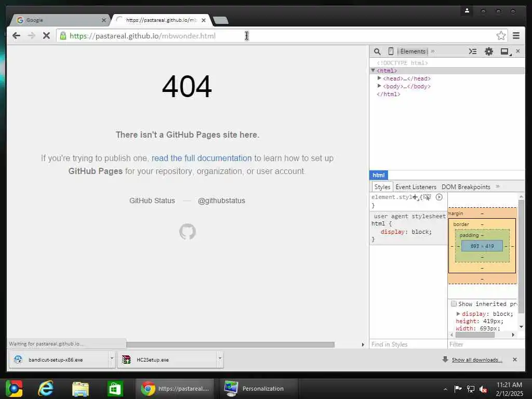
Task: Open the @githubstatus link
Action: 221,201
